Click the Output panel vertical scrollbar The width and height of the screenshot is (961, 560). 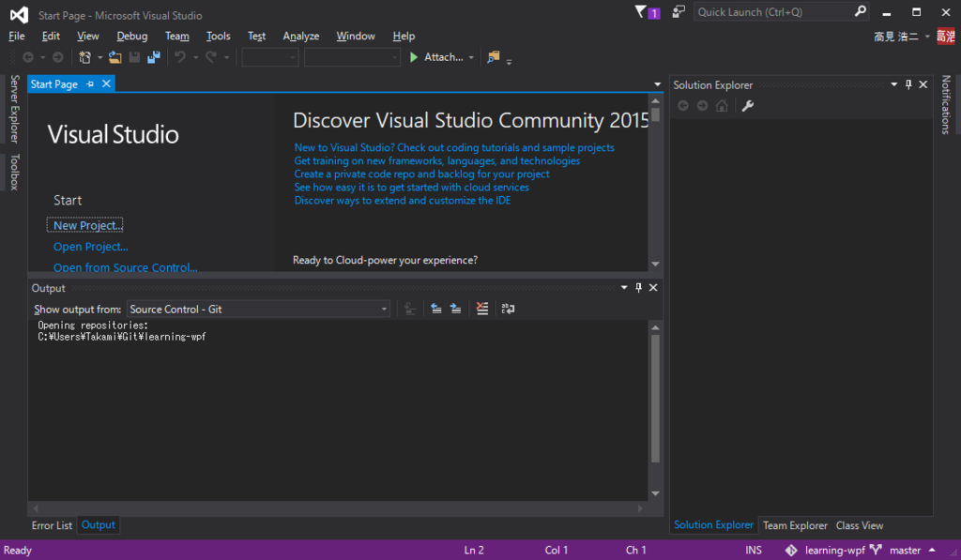(x=655, y=399)
